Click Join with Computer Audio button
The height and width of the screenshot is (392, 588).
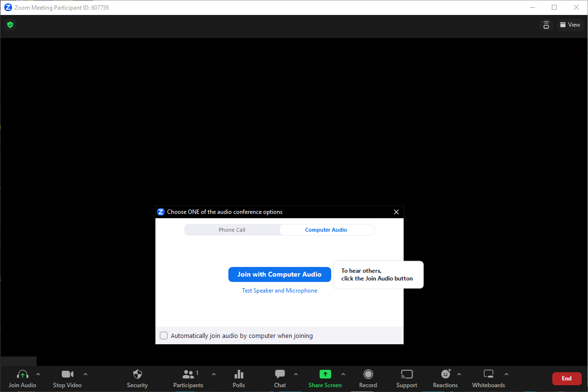[280, 274]
